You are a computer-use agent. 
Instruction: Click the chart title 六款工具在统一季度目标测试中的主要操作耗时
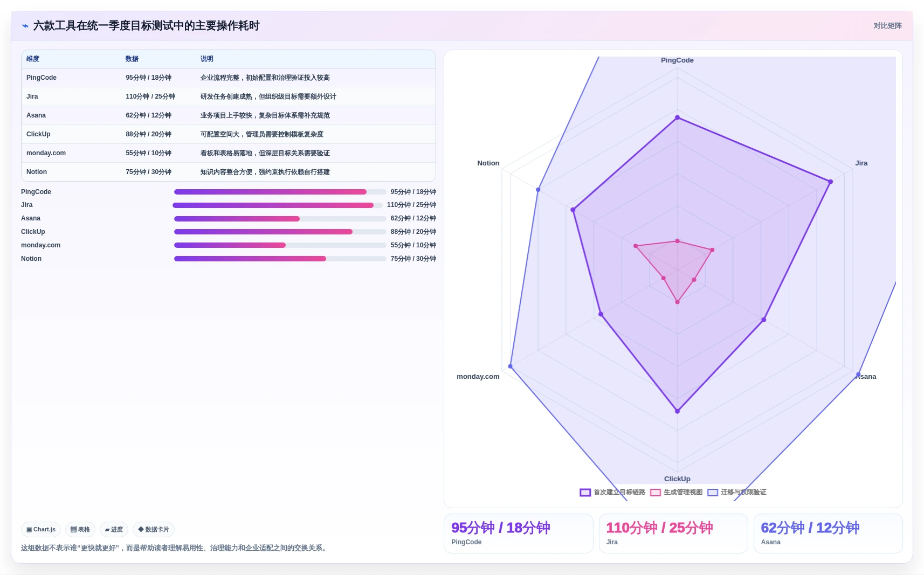[146, 26]
